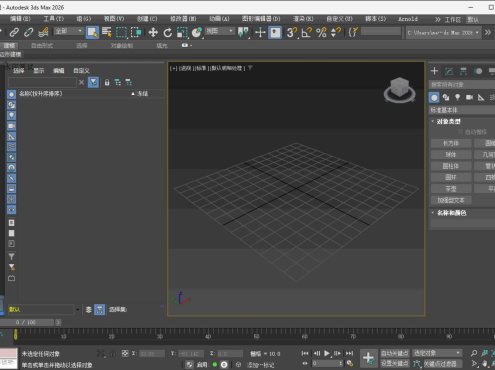Open the 视图(V) menu
The image size is (495, 370).
(114, 19)
